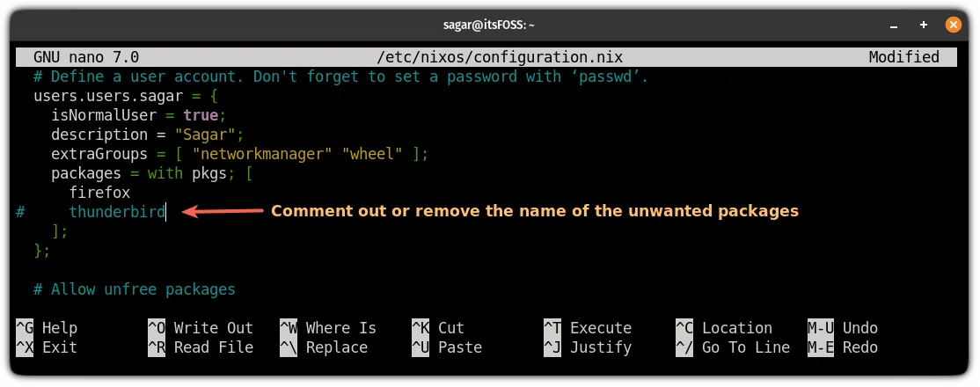Click the ^R Read File shortcut

(201, 347)
